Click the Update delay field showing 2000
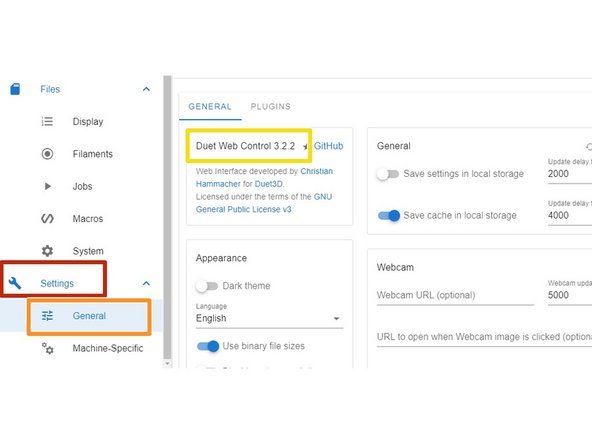The image size is (592, 444). coord(570,174)
